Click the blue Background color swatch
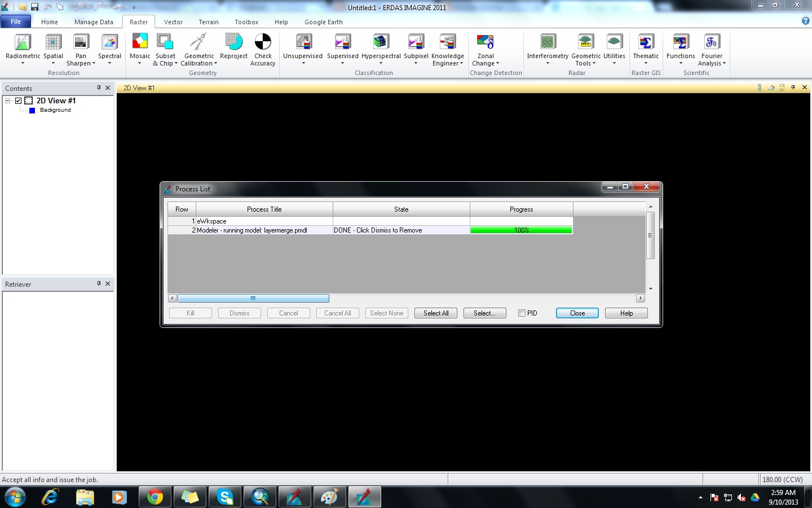 click(x=32, y=110)
